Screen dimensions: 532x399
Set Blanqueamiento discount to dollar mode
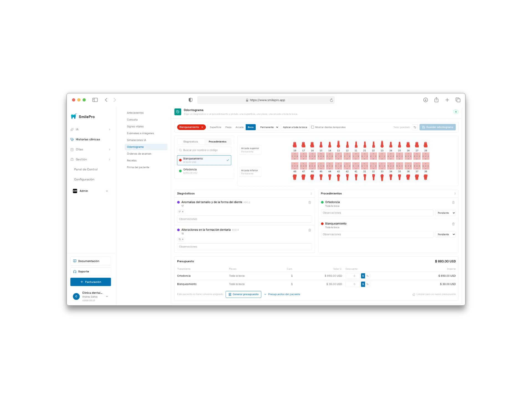click(x=363, y=284)
